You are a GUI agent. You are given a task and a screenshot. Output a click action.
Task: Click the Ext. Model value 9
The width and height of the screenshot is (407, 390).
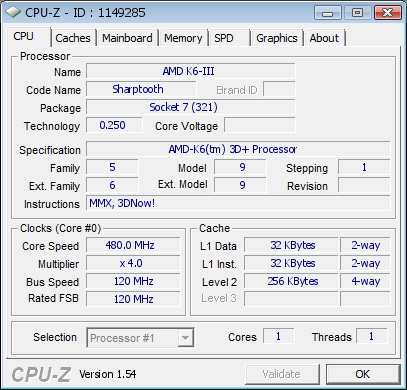pyautogui.click(x=240, y=185)
